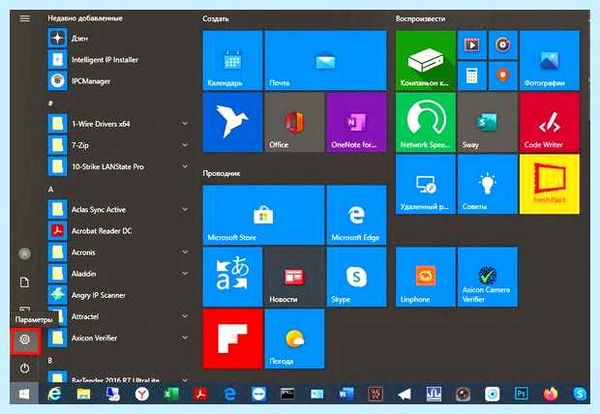The width and height of the screenshot is (600, 414).
Task: Open the Maps small tile
Action: pyautogui.click(x=503, y=76)
